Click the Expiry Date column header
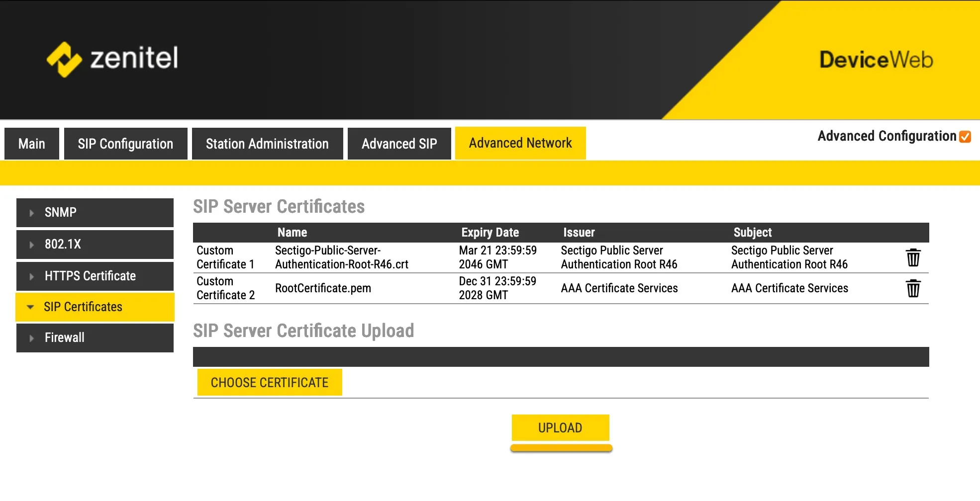Screen dimensions: 980x501 pyautogui.click(x=490, y=233)
